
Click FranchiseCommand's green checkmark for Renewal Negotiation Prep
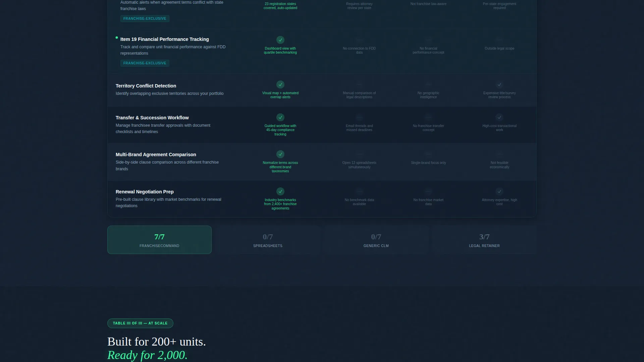pyautogui.click(x=280, y=191)
